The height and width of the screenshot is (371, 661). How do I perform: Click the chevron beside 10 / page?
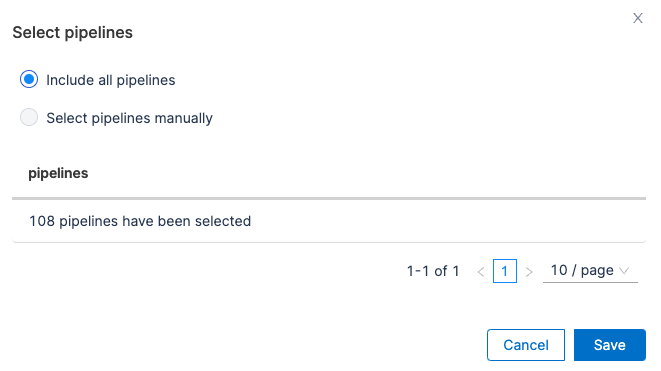coord(624,271)
